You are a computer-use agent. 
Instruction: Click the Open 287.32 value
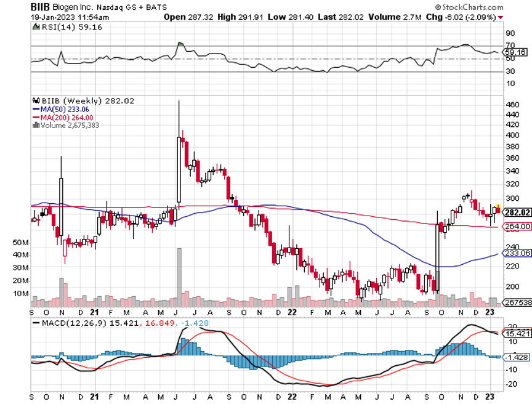coord(188,17)
